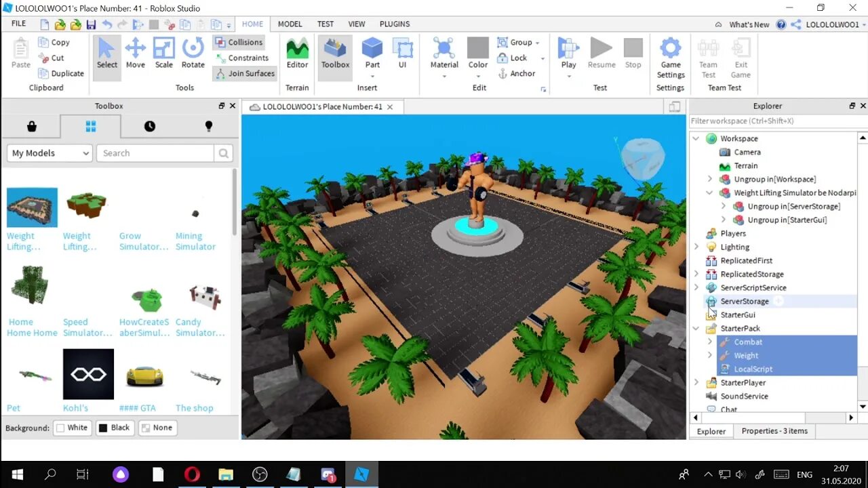Open the Toolbox Marketplace tab
The height and width of the screenshot is (488, 868).
tap(31, 126)
